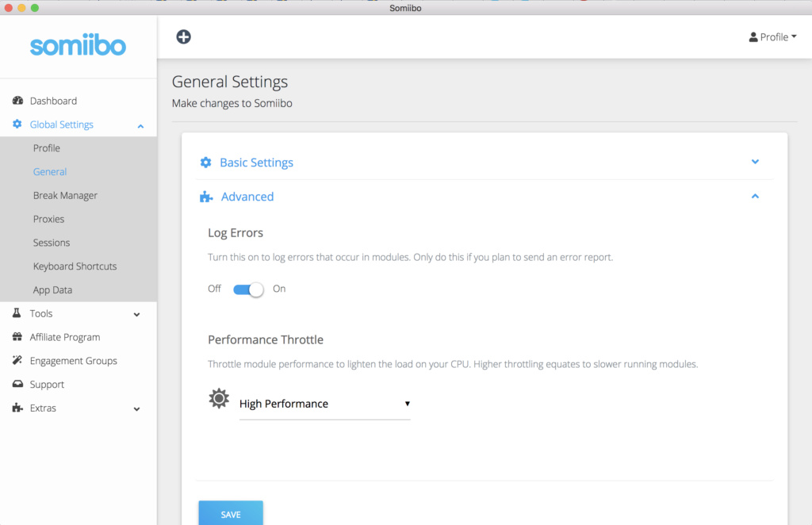Screen dimensions: 812x525
Task: Click the Tools flask icon
Action: (x=17, y=312)
